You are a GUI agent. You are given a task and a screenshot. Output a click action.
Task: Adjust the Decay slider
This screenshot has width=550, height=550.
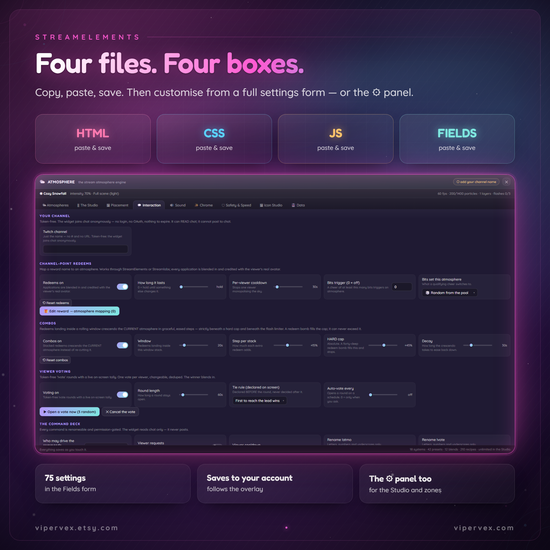click(477, 346)
